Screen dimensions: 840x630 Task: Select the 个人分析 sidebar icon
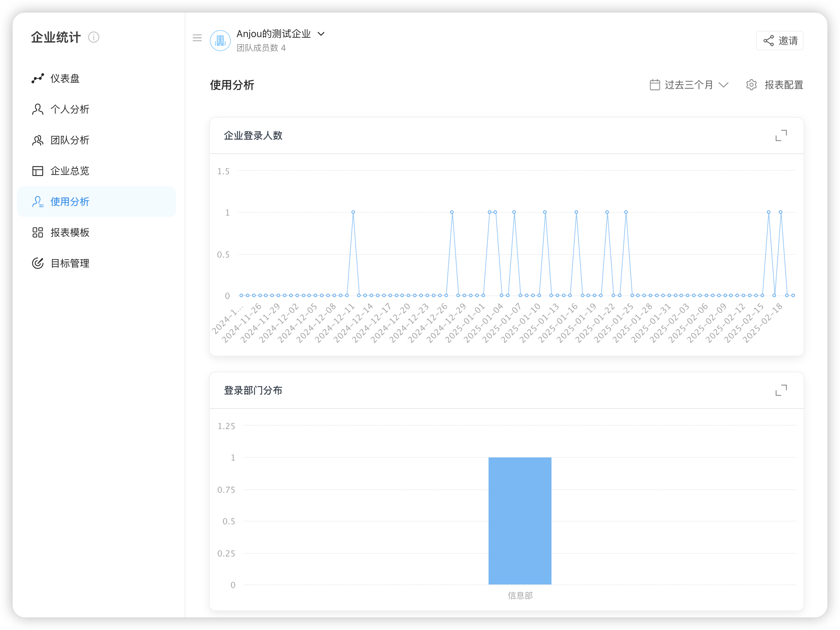pyautogui.click(x=37, y=109)
